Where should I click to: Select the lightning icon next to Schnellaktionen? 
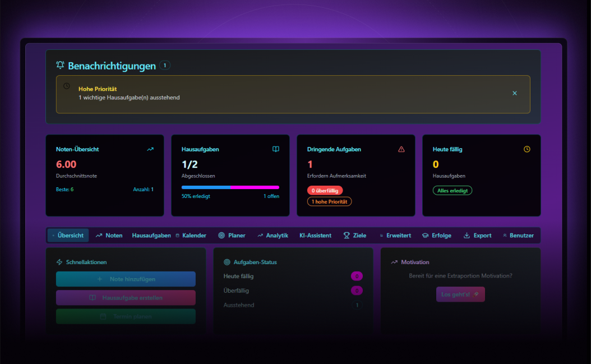(x=58, y=262)
